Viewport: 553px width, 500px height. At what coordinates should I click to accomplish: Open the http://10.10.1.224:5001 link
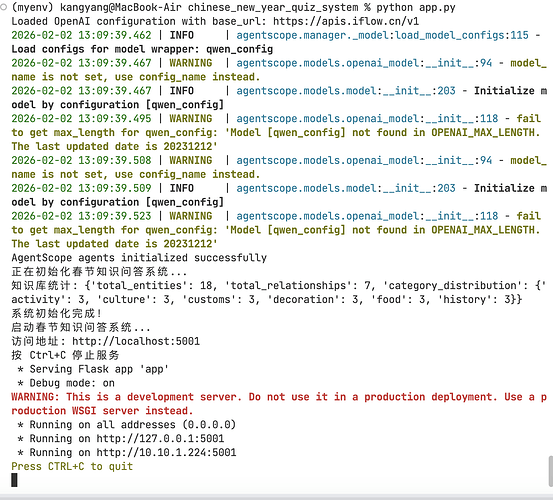(x=166, y=452)
